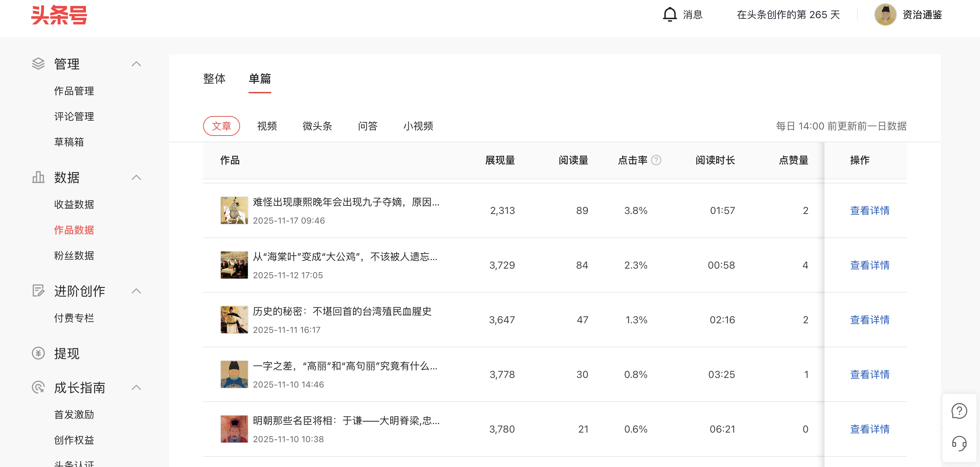This screenshot has width=980, height=467.
Task: Click the 进阶创作 edit-note icon
Action: pyautogui.click(x=38, y=291)
